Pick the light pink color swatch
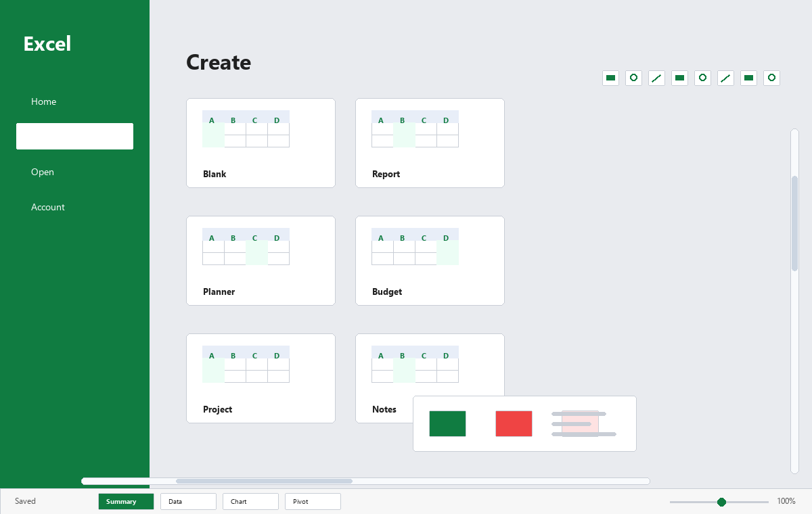The image size is (812, 514). coord(580,423)
